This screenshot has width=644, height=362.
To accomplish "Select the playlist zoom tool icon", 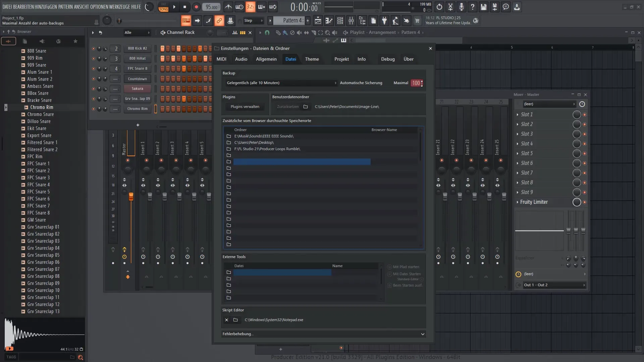I will coord(327,33).
